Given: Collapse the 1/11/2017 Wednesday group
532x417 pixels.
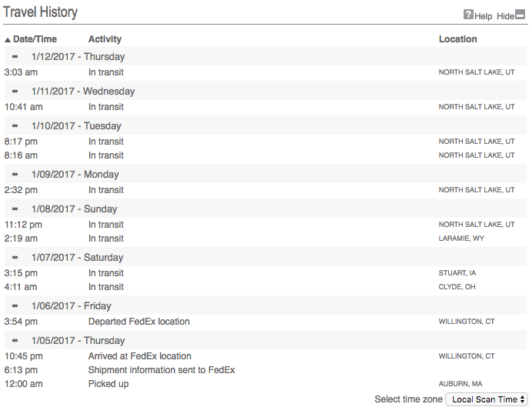Looking at the screenshot, I should pyautogui.click(x=15, y=91).
